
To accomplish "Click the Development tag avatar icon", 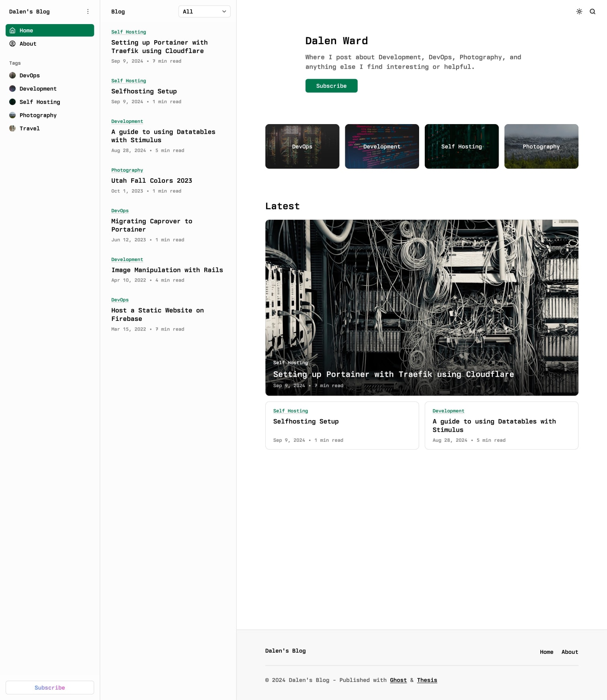I will [12, 89].
